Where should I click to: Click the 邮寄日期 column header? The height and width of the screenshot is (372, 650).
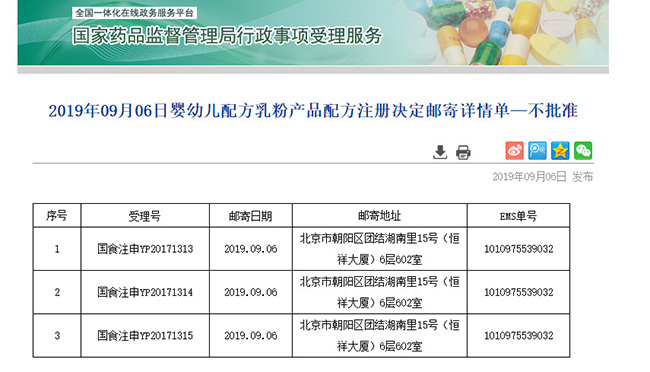coord(251,216)
